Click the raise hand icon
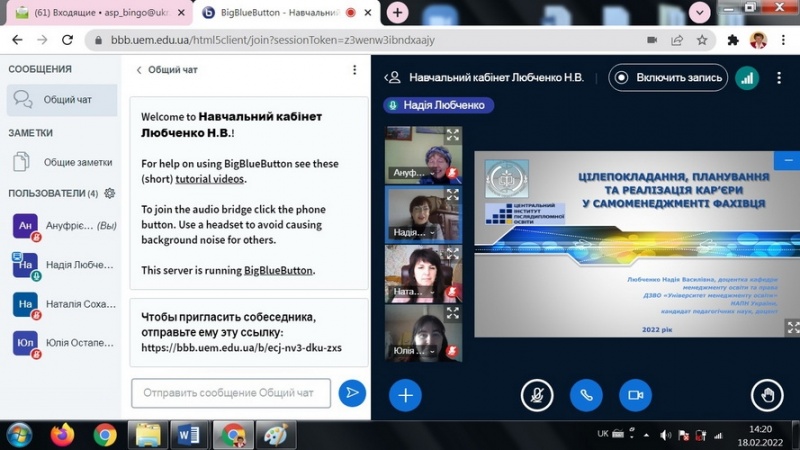Screen dimensions: 800x450 (768, 395)
